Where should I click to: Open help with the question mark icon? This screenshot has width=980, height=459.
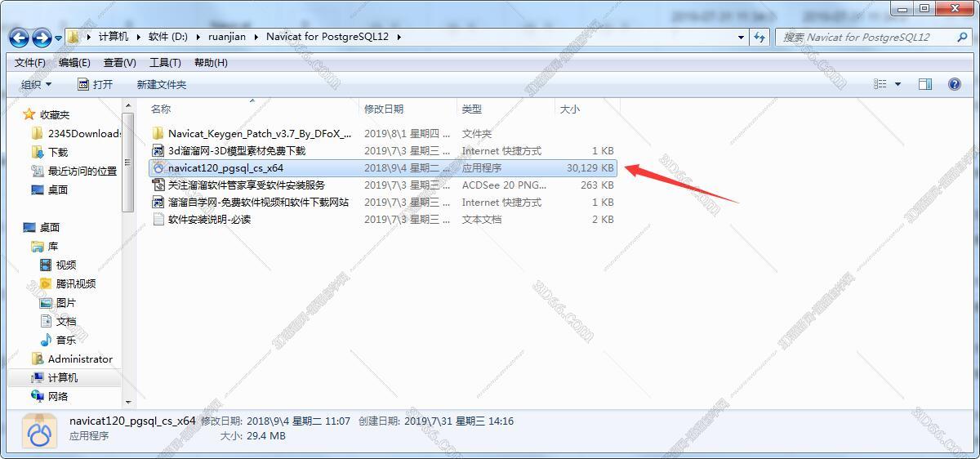pyautogui.click(x=955, y=84)
